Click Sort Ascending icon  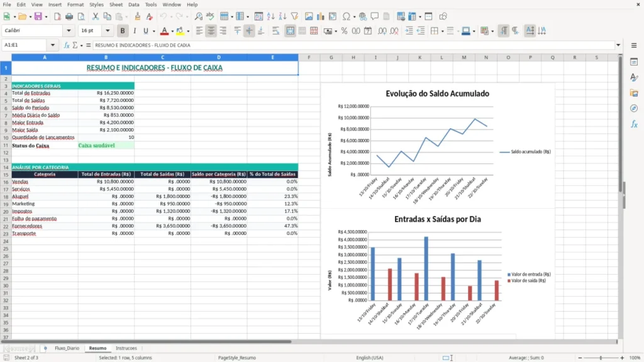pyautogui.click(x=270, y=16)
